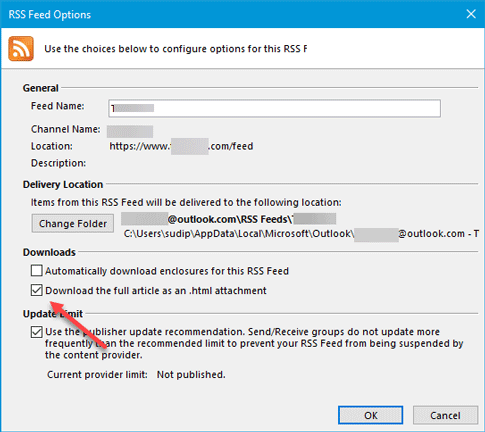Enable automatically download enclosures checkbox
The image size is (485, 432).
tap(37, 271)
